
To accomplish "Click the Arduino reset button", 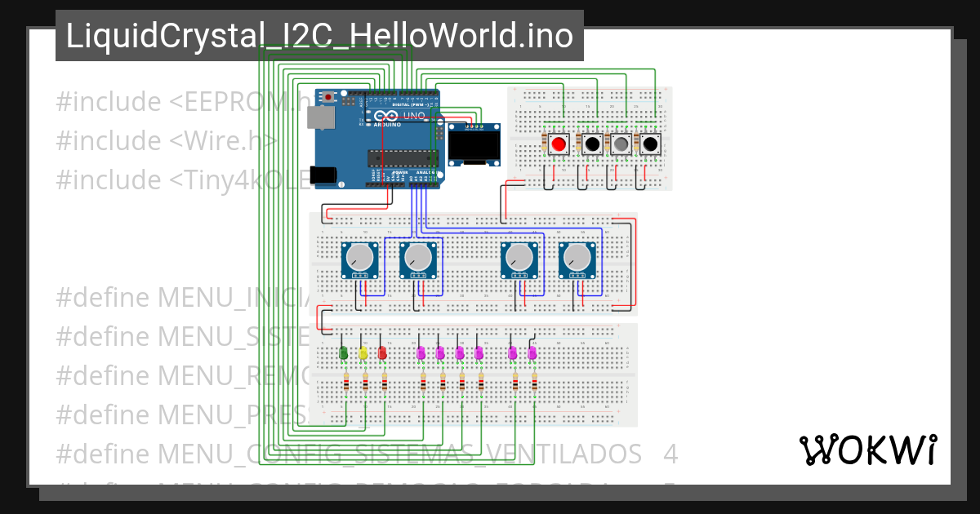I will point(327,98).
